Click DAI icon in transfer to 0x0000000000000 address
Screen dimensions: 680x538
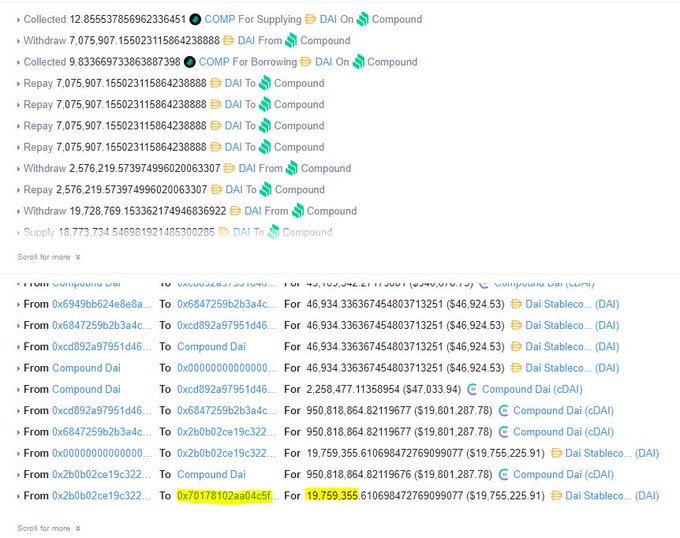click(x=516, y=368)
